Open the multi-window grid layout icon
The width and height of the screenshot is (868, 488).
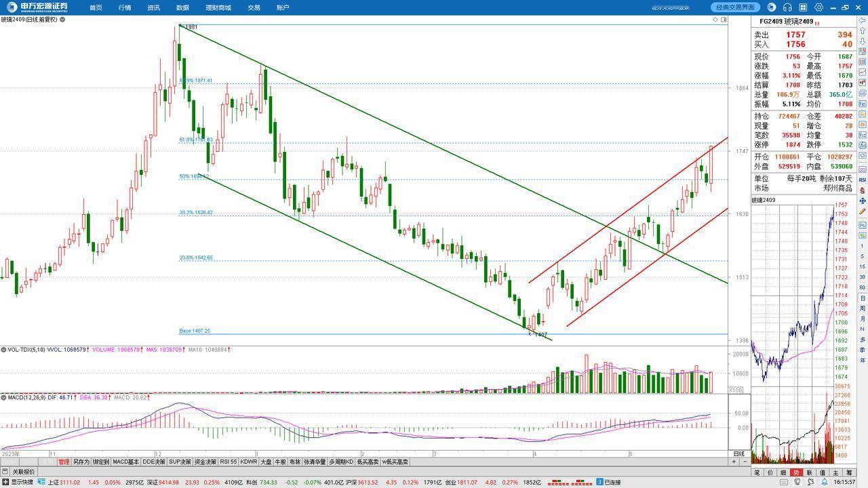(x=804, y=7)
